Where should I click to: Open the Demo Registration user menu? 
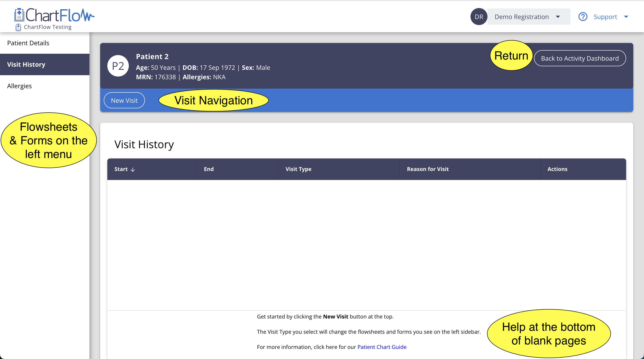tap(521, 17)
